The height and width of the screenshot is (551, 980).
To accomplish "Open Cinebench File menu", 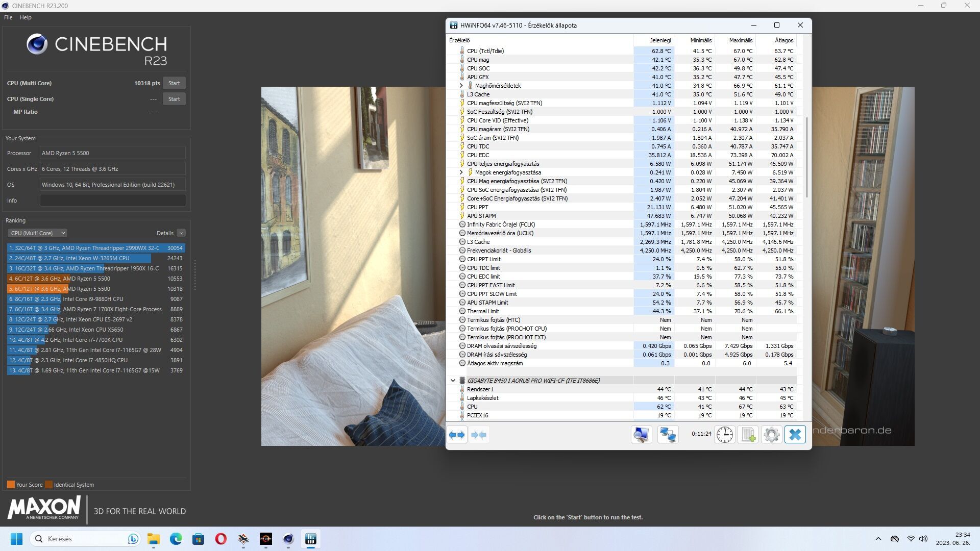I will (8, 17).
